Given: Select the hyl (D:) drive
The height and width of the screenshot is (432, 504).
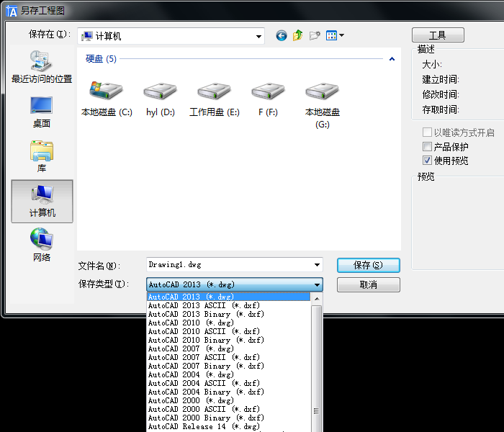Looking at the screenshot, I should (x=161, y=99).
